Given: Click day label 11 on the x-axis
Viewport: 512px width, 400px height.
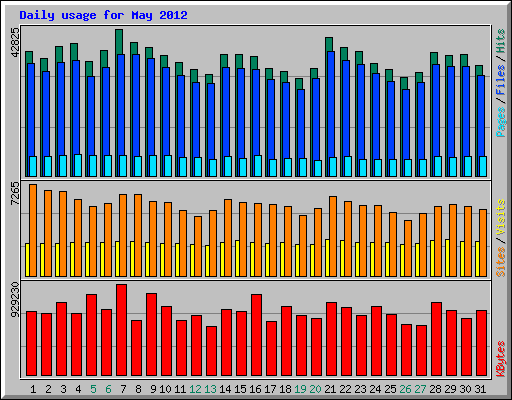Looking at the screenshot, I should point(180,389).
